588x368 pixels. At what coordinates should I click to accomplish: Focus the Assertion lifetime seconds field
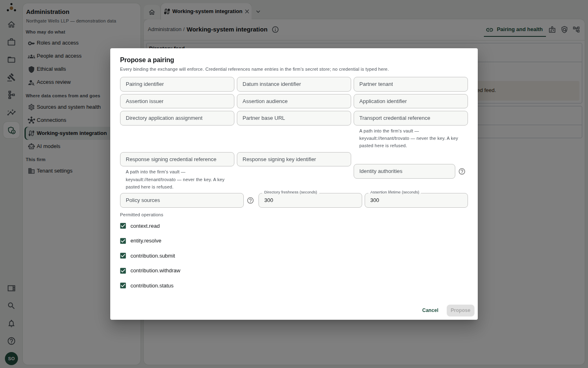click(416, 200)
